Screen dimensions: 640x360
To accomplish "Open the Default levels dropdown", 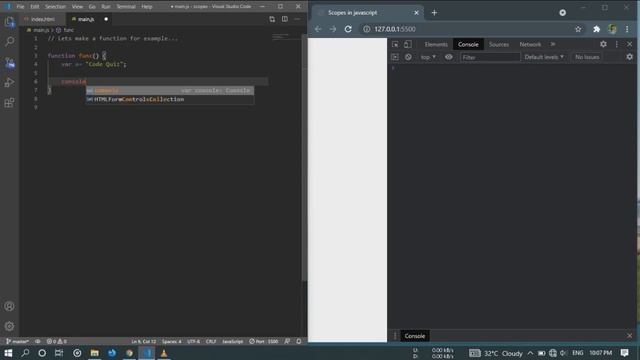I will (x=544, y=57).
